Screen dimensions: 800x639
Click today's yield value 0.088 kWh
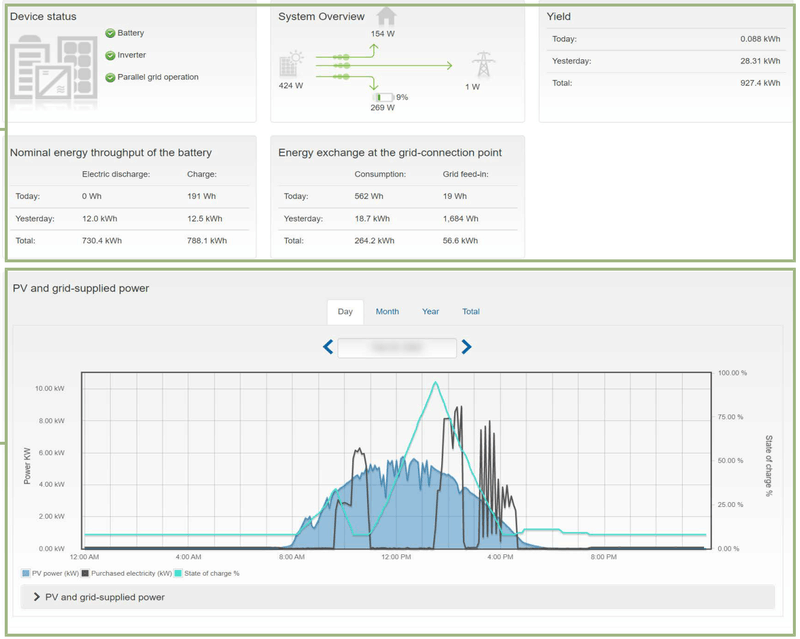760,39
